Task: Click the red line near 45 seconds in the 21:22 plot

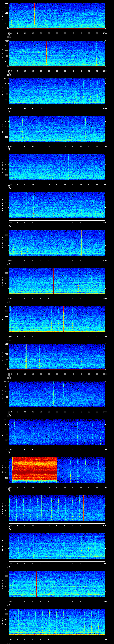Action: 82,243
